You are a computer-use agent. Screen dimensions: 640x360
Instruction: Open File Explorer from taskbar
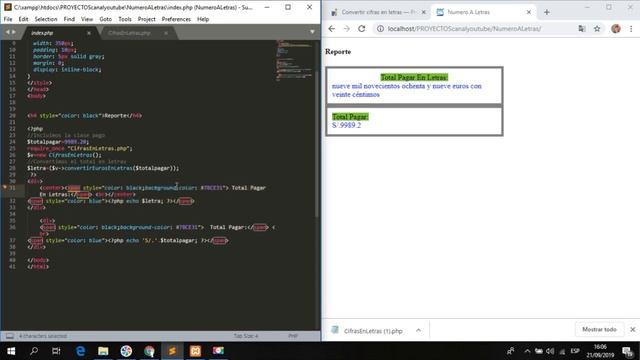[103, 351]
